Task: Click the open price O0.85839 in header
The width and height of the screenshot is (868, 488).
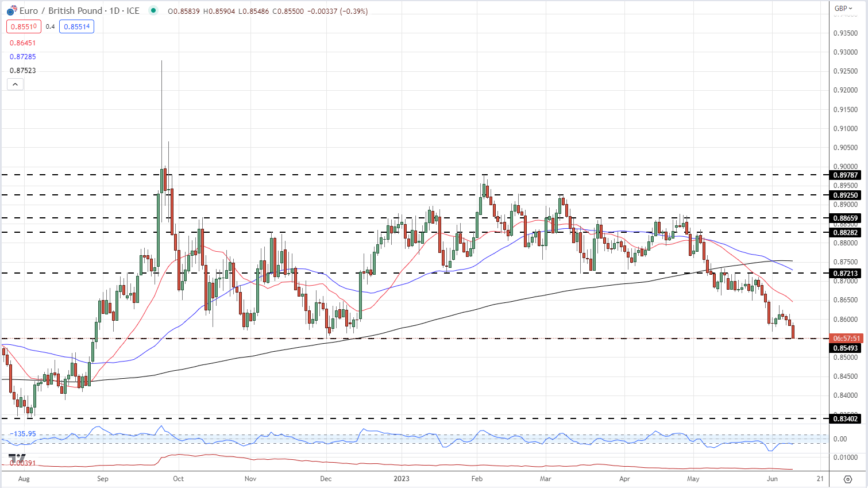Action: coord(184,11)
